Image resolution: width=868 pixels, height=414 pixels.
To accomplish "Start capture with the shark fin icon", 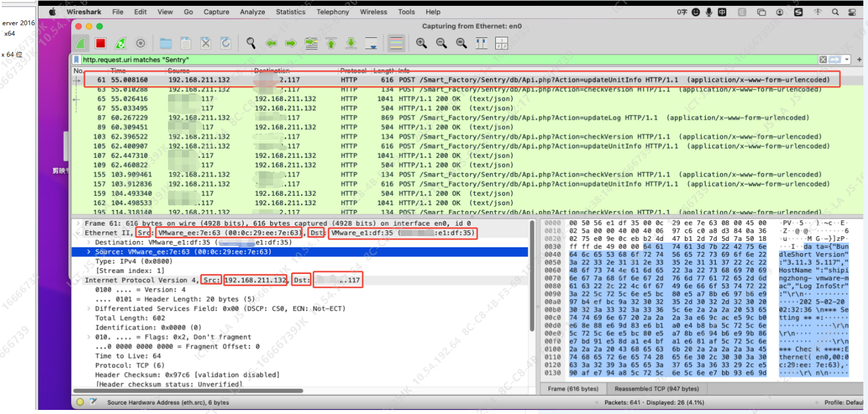I will click(x=80, y=43).
